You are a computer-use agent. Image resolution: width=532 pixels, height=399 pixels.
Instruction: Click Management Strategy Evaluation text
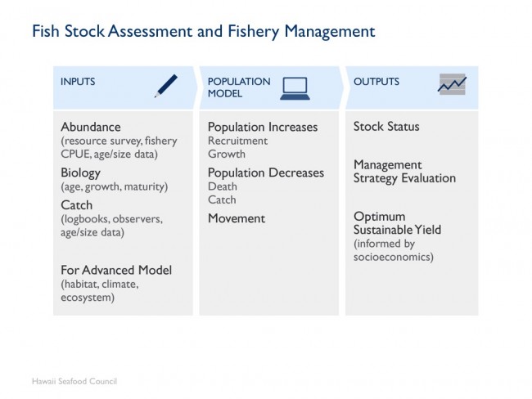(x=404, y=172)
